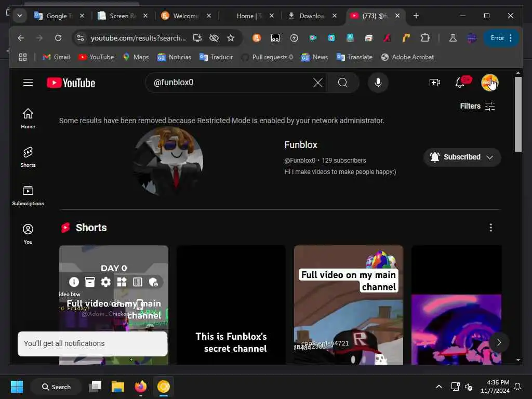Open the Shorts shelf three-dot menu

(x=490, y=228)
